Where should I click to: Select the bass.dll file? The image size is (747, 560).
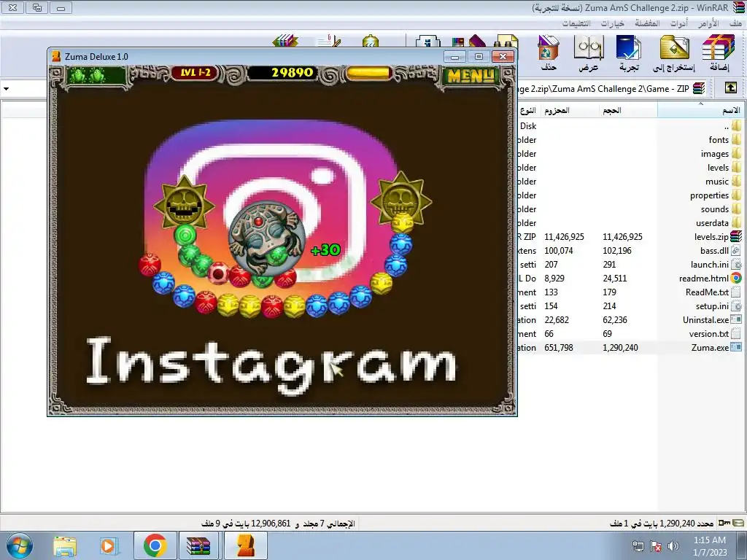pos(630,251)
